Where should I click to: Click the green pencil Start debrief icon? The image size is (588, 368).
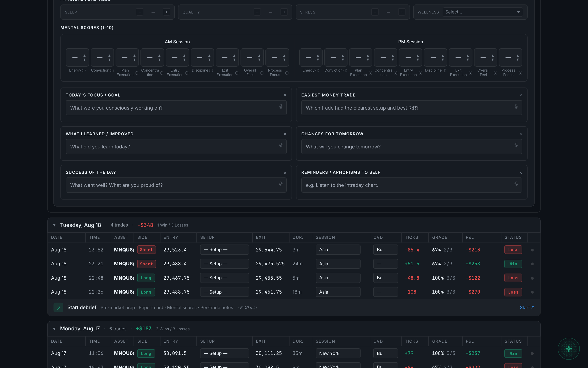[58, 308]
